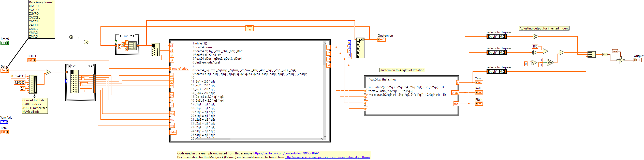Go to next case of "Y" structure

[x=92, y=66]
